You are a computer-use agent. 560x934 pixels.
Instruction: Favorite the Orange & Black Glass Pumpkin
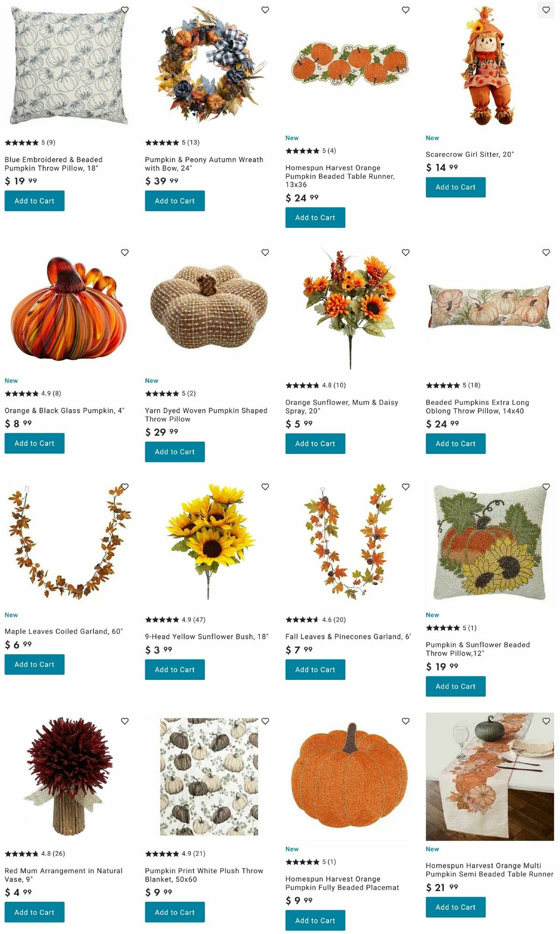(125, 253)
